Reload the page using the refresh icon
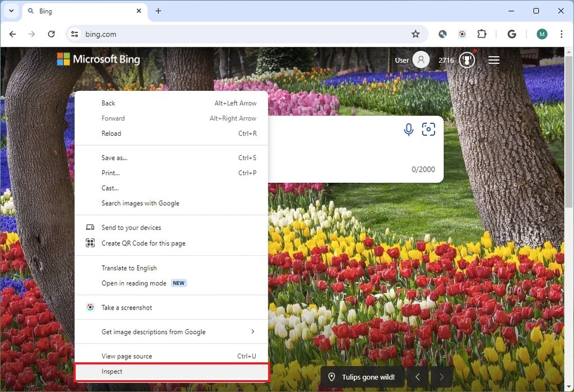 click(51, 34)
